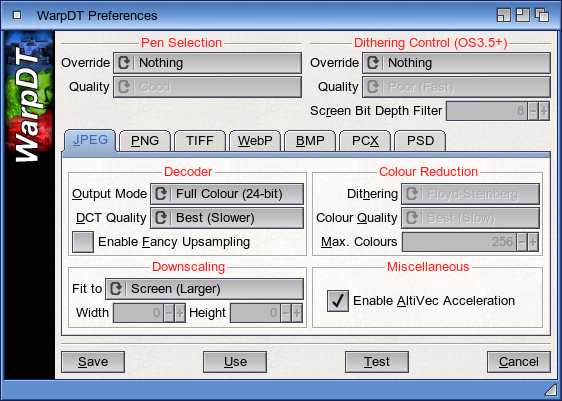
Task: Click the zoom gadget in title bar
Action: point(523,15)
